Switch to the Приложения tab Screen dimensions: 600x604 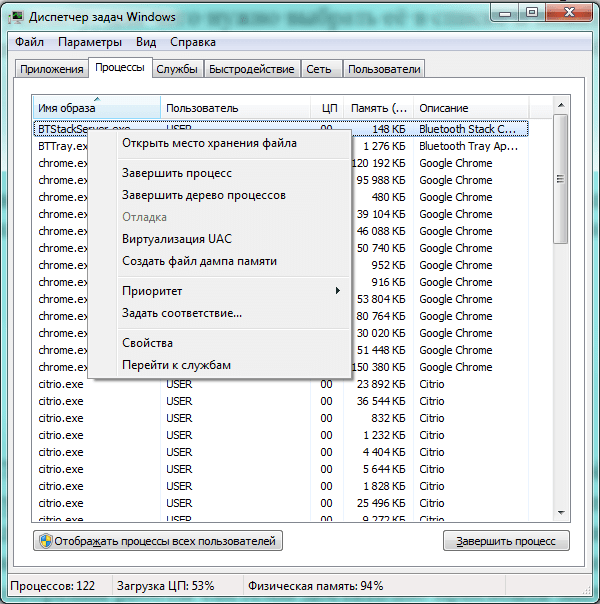[x=52, y=69]
